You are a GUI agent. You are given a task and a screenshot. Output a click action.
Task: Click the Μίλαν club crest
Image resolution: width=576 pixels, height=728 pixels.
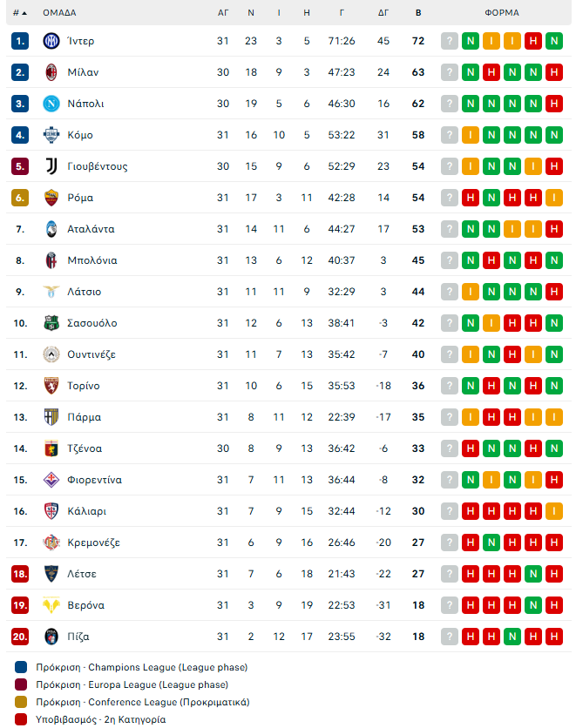51,72
